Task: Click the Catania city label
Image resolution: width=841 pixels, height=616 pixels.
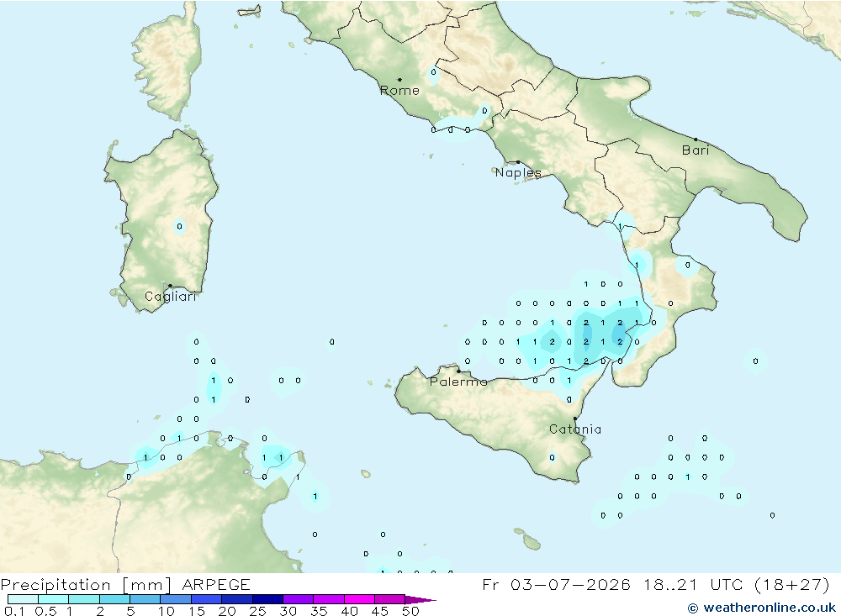Action: click(575, 429)
